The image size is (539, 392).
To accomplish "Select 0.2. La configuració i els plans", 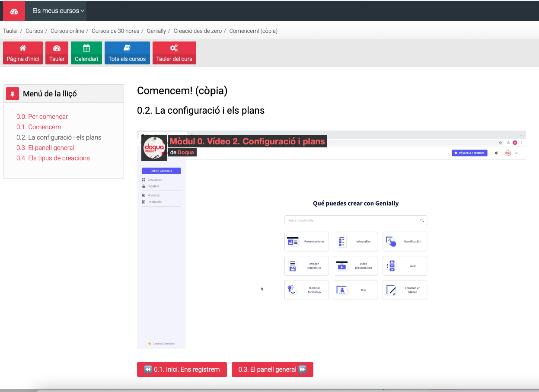I will click(x=59, y=137).
